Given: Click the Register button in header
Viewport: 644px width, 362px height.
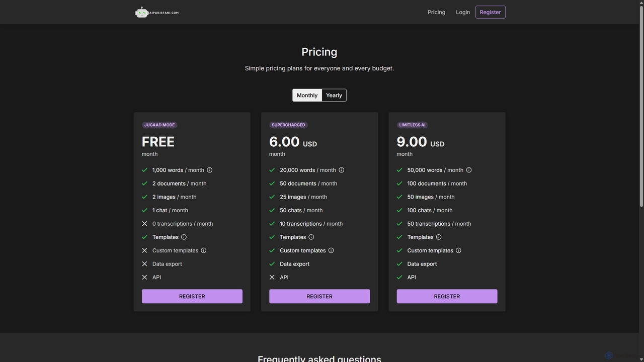Looking at the screenshot, I should coord(490,12).
